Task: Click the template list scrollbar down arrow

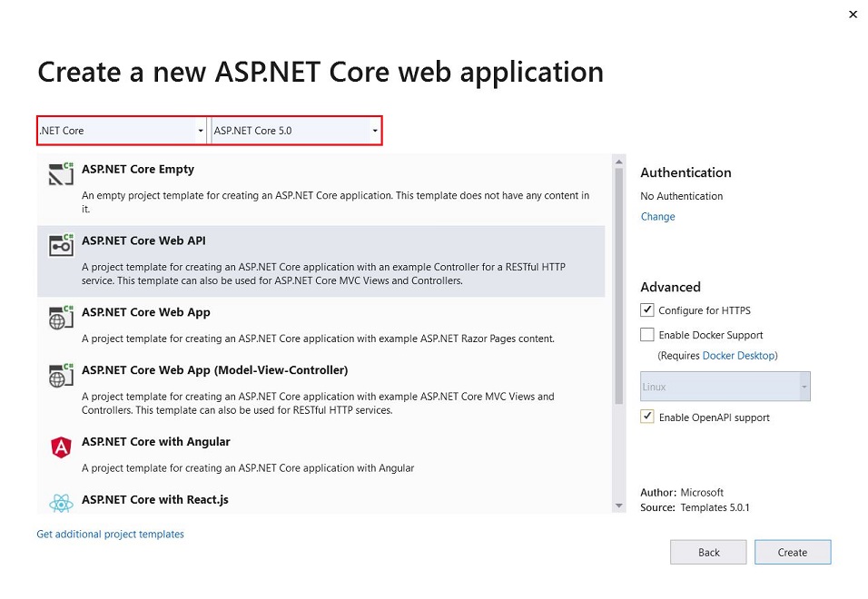Action: [619, 506]
